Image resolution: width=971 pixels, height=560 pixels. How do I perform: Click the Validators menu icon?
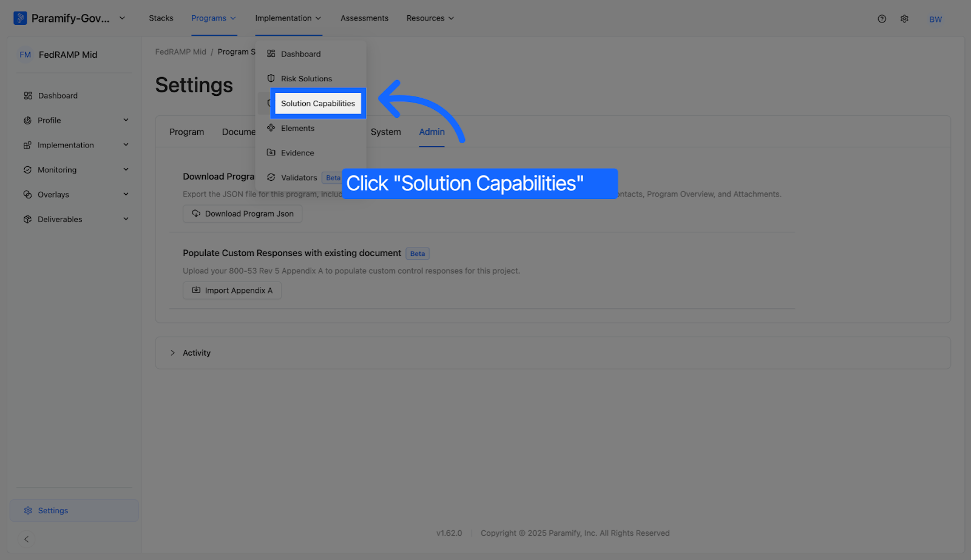[271, 178]
